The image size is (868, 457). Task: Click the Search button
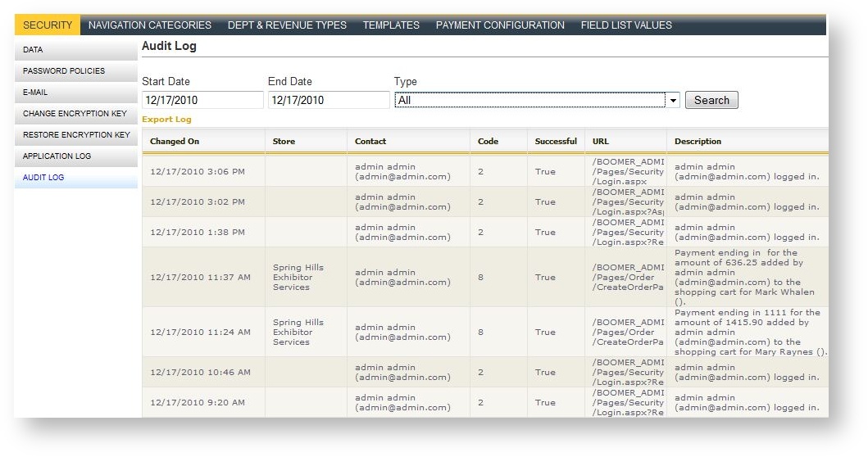711,100
